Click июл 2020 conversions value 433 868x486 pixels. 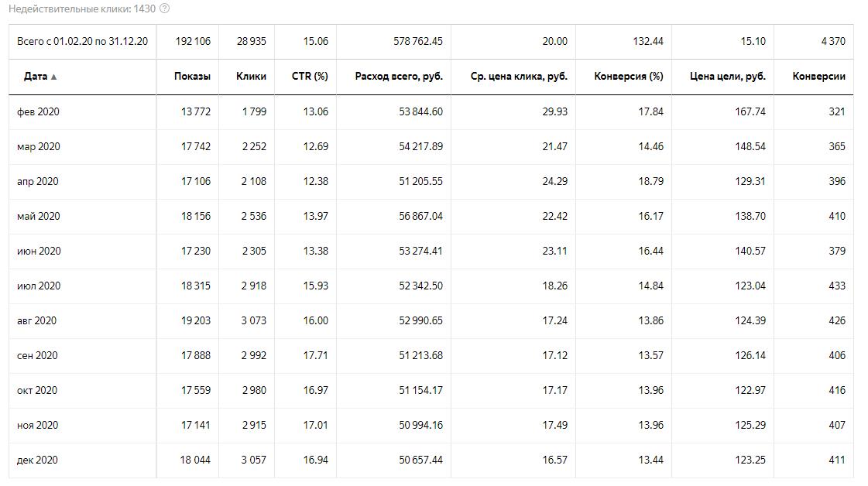pos(836,286)
